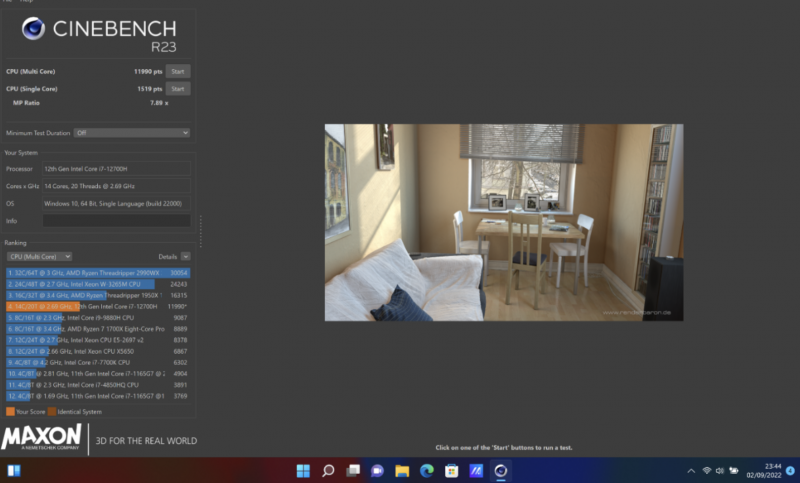Click the Your Score orange legend swatch
This screenshot has height=483, width=800.
10,412
